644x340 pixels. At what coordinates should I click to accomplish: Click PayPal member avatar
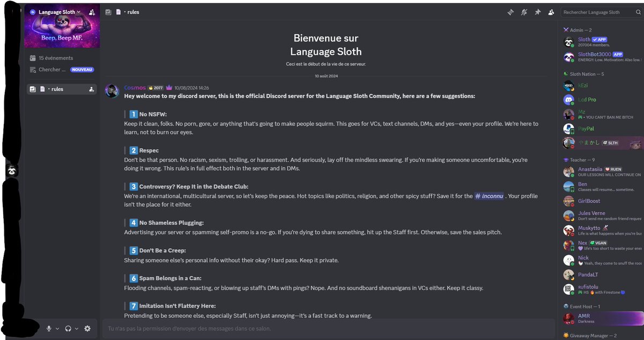pos(568,129)
